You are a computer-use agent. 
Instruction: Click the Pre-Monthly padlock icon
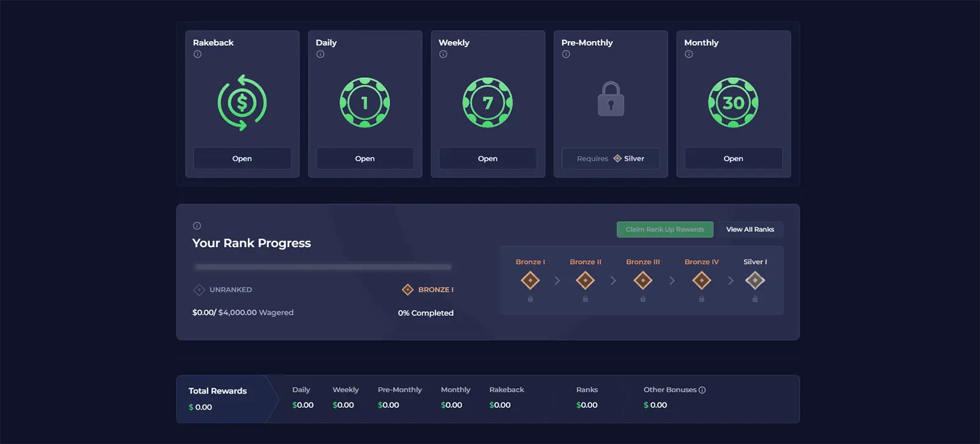pyautogui.click(x=611, y=99)
